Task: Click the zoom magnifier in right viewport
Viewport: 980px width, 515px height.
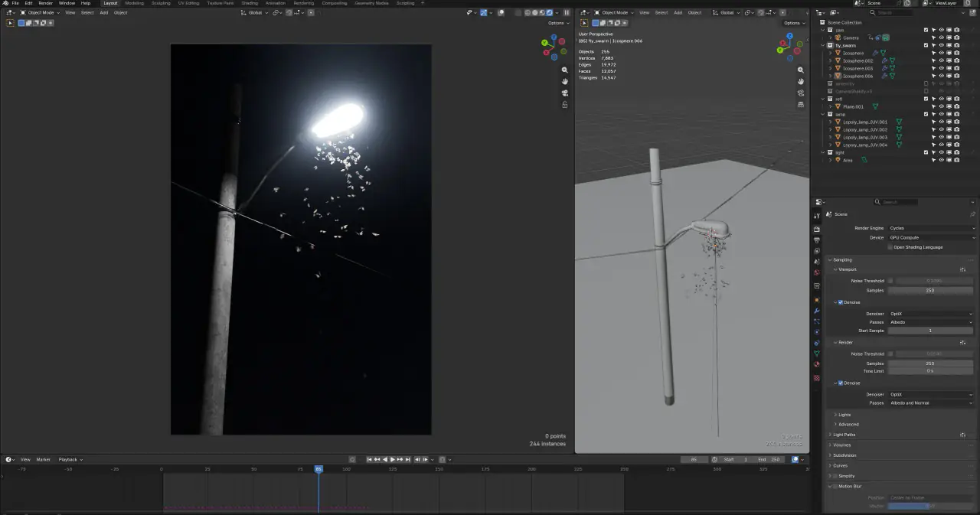Action: (x=800, y=70)
